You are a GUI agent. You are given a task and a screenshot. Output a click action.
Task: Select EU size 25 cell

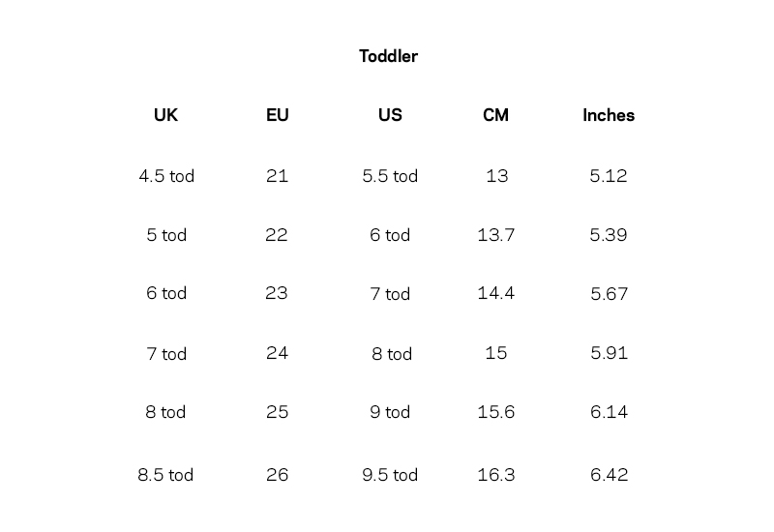click(x=277, y=412)
